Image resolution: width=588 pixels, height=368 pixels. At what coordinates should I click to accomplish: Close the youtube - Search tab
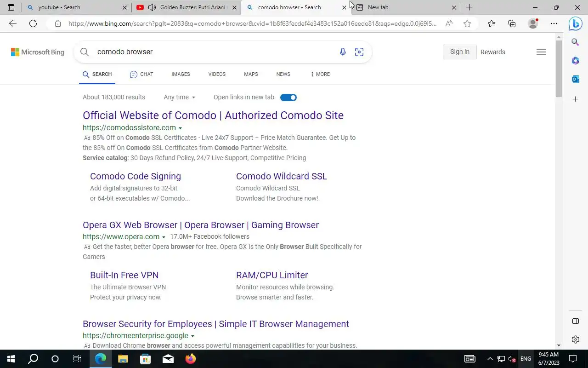[x=124, y=7]
